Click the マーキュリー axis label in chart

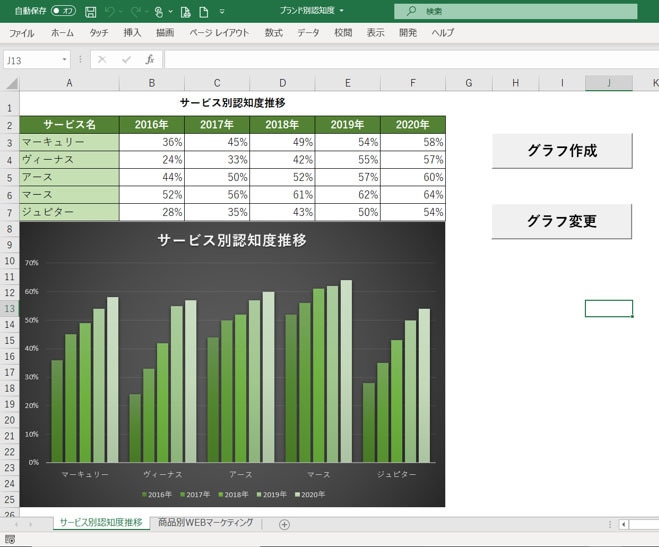pos(85,475)
